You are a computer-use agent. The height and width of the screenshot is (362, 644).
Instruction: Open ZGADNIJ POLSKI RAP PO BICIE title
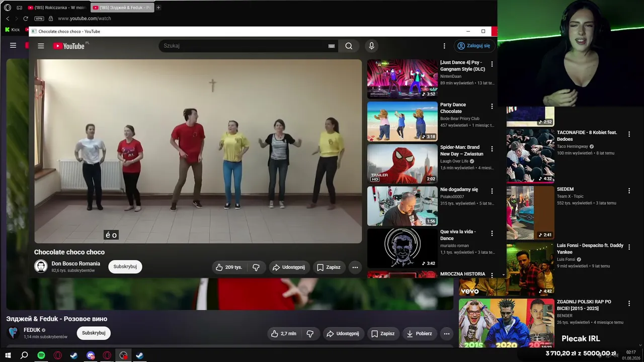pyautogui.click(x=584, y=305)
